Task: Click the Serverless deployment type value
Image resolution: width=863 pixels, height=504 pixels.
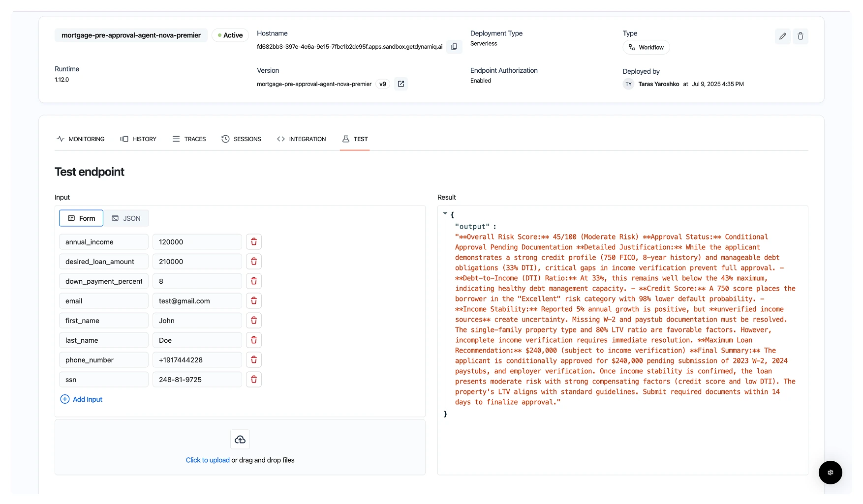Action: pos(484,44)
